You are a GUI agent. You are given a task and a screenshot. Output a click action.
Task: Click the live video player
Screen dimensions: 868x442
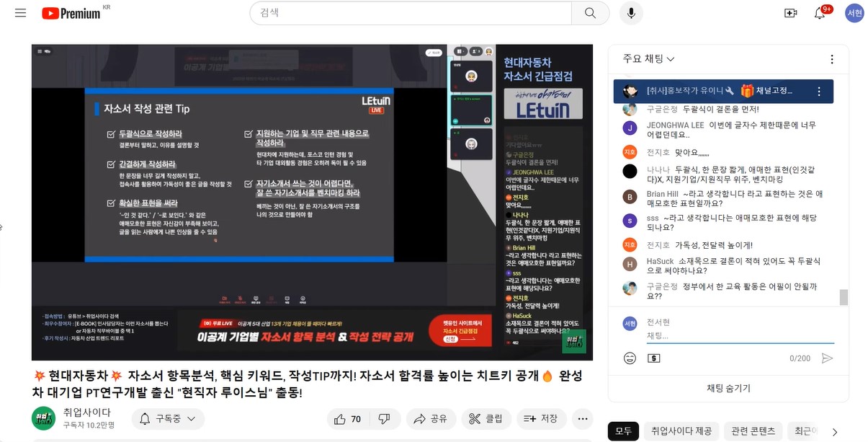(x=312, y=202)
